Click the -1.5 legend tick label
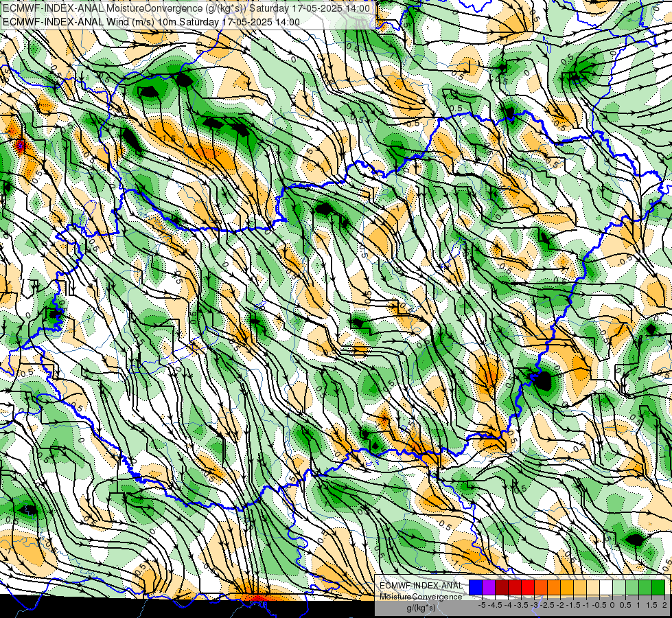Image resolution: width=672 pixels, height=618 pixels. coord(573,605)
